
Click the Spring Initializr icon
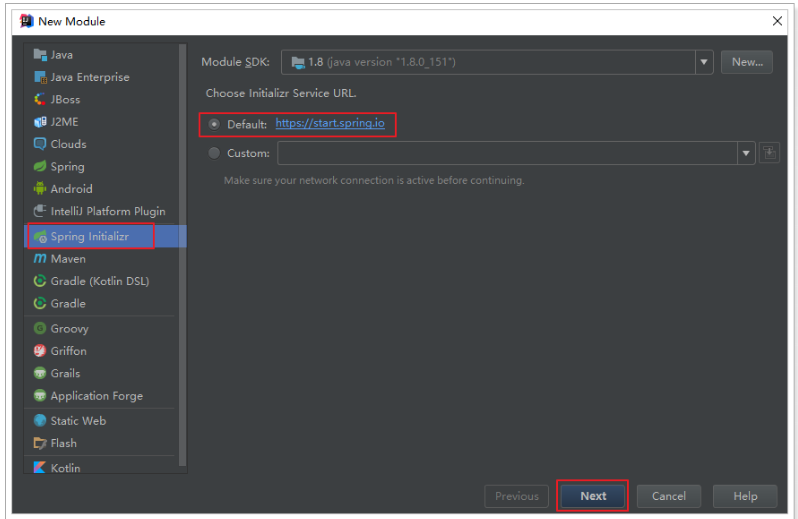coord(40,237)
